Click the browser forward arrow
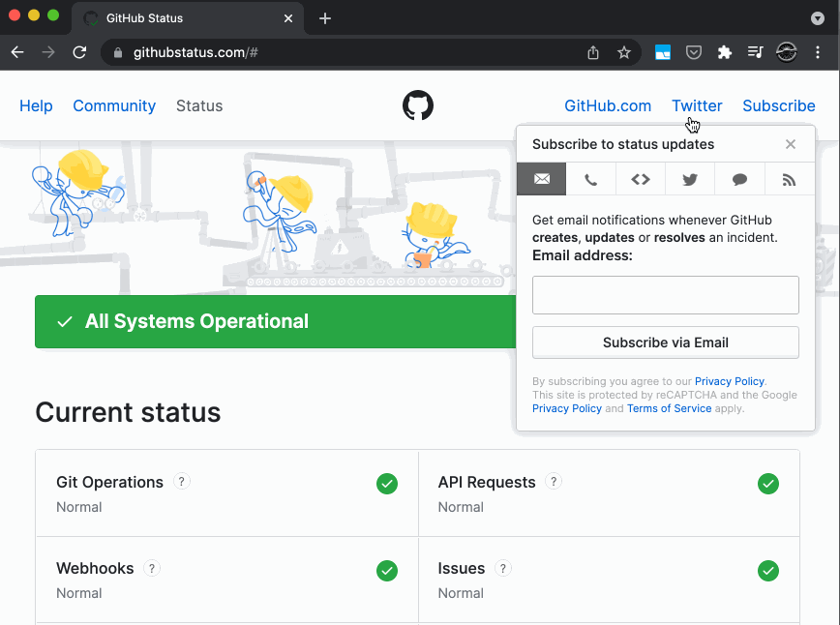 [x=48, y=52]
